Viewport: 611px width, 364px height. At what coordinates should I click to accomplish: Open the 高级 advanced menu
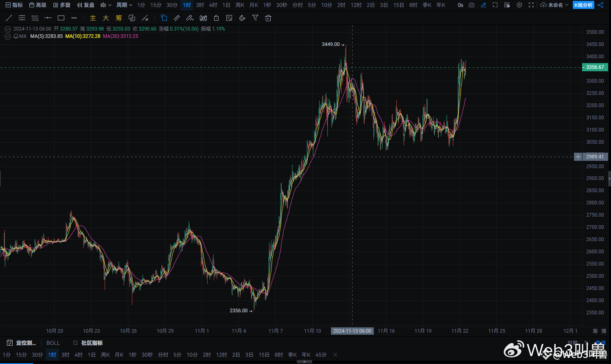[38, 5]
